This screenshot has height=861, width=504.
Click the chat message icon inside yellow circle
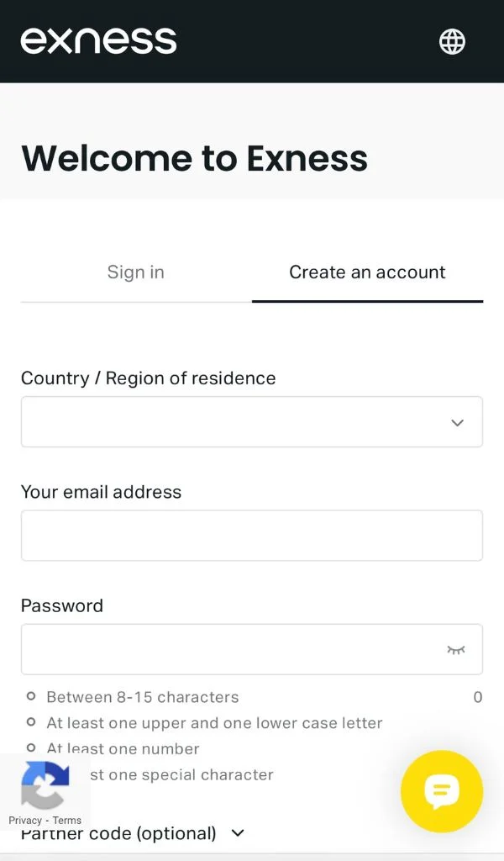click(x=442, y=791)
